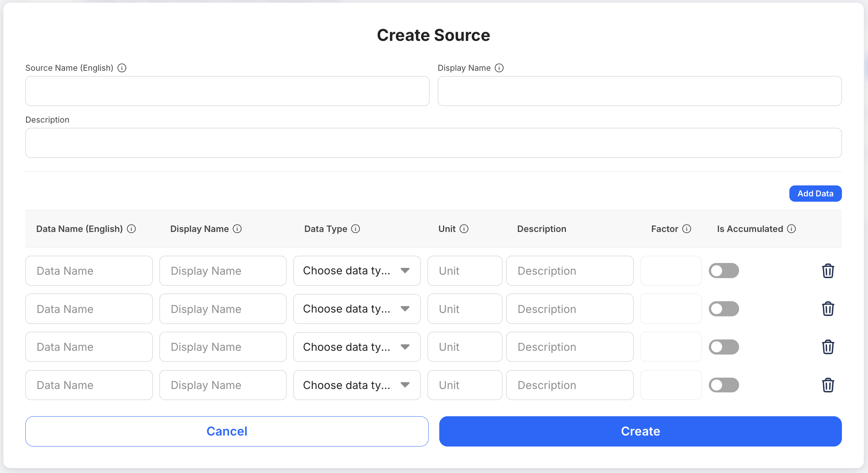Screen dimensions: 868x473
Task: Click the info icon beside Is Accumulated
Action: (x=792, y=229)
